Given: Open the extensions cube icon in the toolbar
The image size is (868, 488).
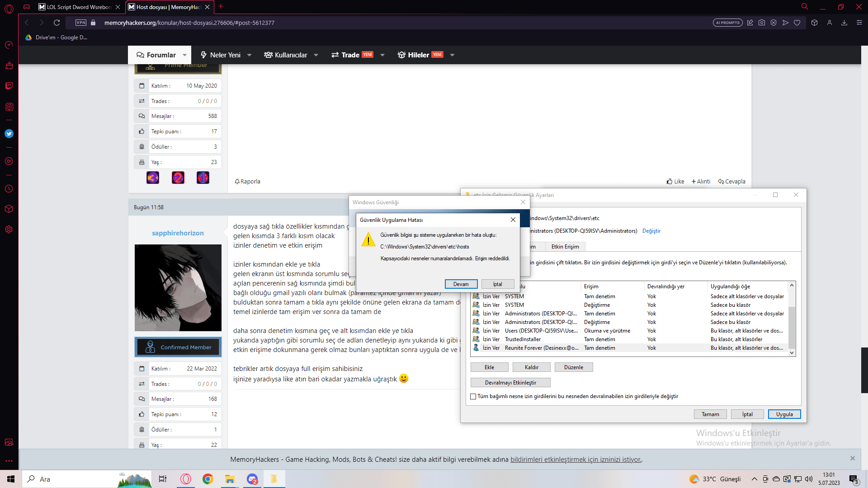Looking at the screenshot, I should coord(814,23).
